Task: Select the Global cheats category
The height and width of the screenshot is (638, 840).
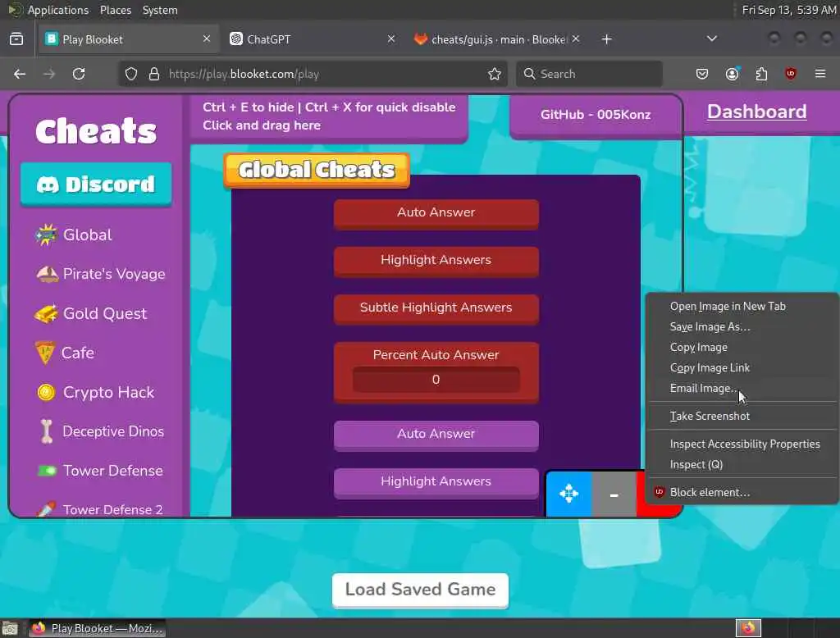Action: pyautogui.click(x=74, y=235)
